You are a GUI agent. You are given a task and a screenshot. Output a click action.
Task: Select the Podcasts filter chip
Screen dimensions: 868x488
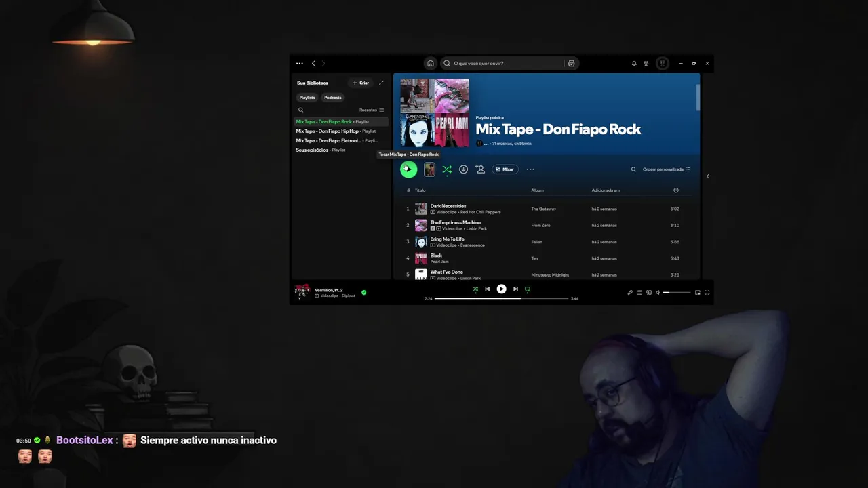332,98
